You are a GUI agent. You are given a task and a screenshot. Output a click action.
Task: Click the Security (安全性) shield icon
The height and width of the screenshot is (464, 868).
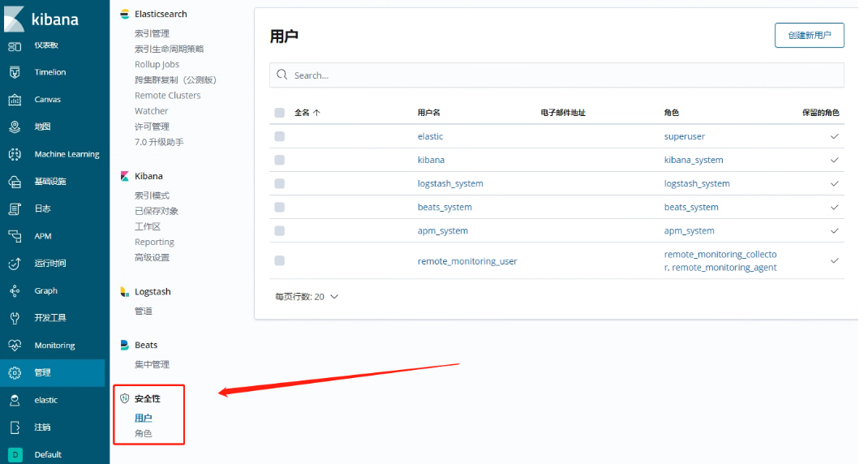(125, 398)
